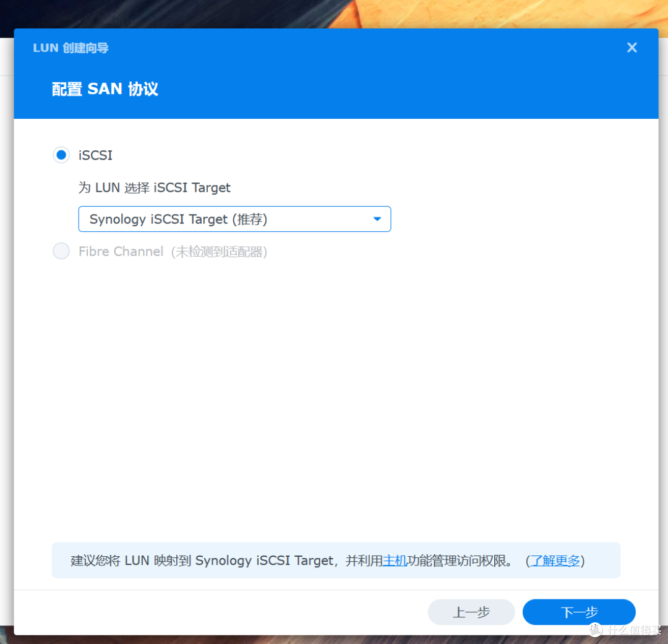
Task: Click the blue recommendation notice banner
Action: [x=336, y=560]
